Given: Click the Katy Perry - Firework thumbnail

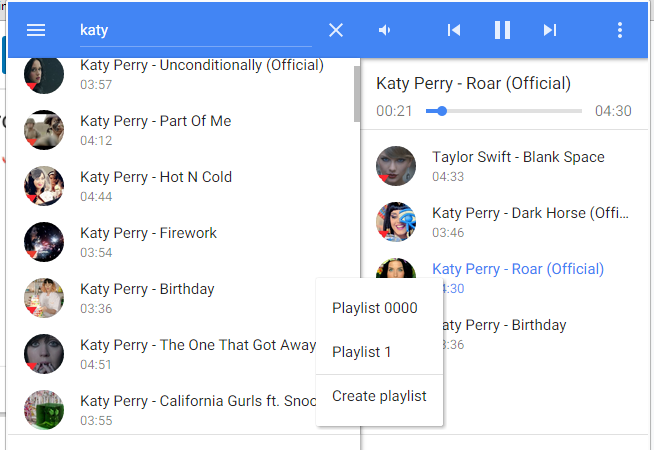Looking at the screenshot, I should coord(44,242).
